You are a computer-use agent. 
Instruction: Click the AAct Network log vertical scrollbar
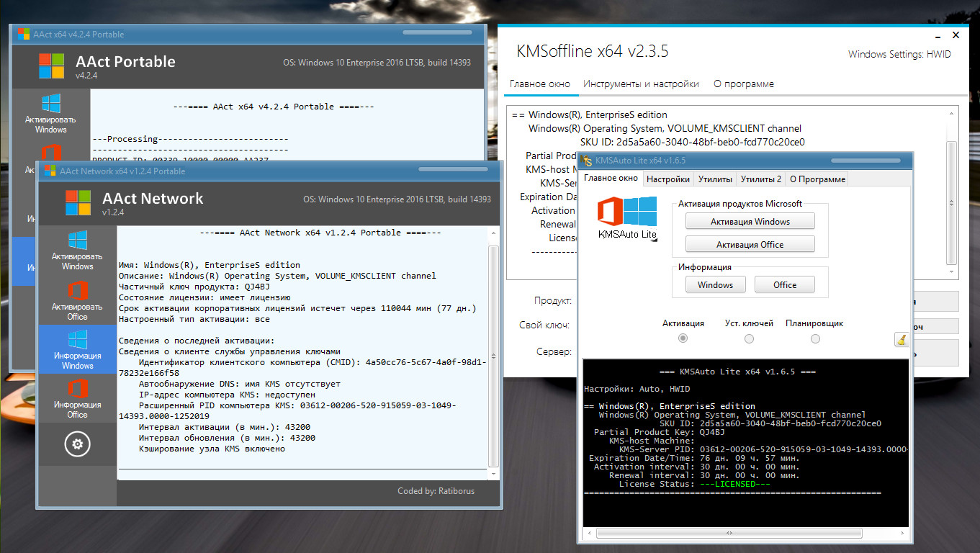493,356
